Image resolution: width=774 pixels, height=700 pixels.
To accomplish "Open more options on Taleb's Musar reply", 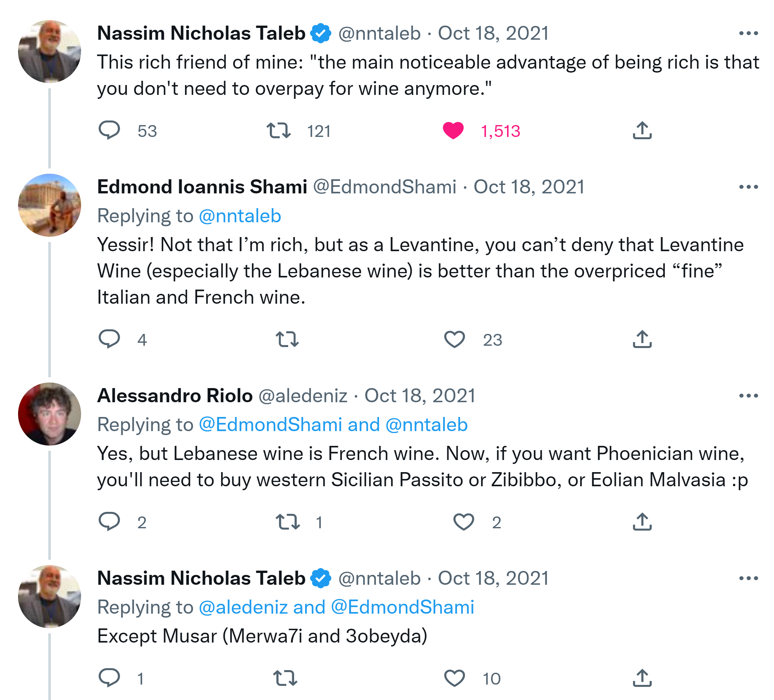I will 748,578.
